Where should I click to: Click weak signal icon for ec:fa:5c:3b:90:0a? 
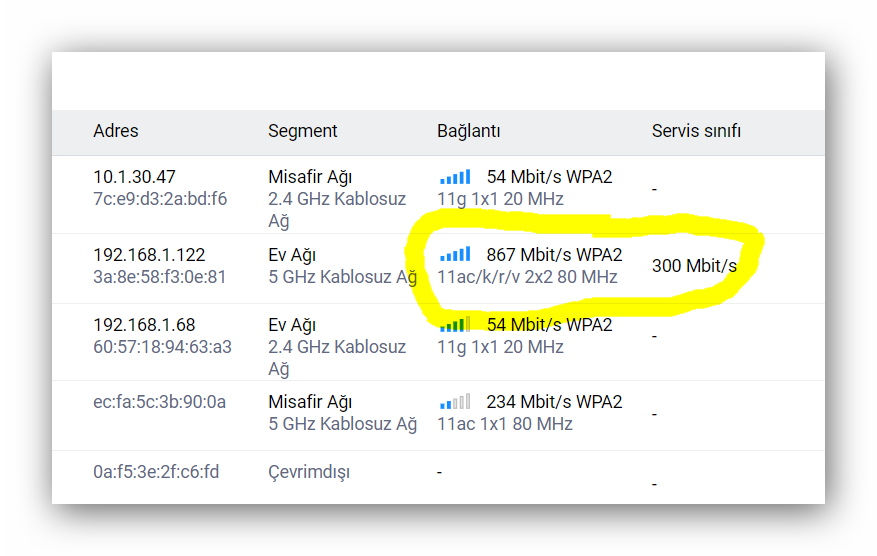455,402
